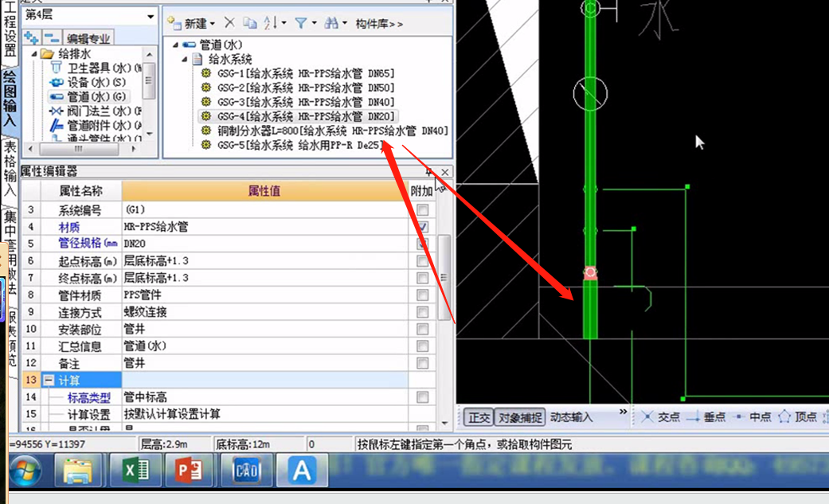
Task: Click the 设备(水) icon
Action: (56, 82)
